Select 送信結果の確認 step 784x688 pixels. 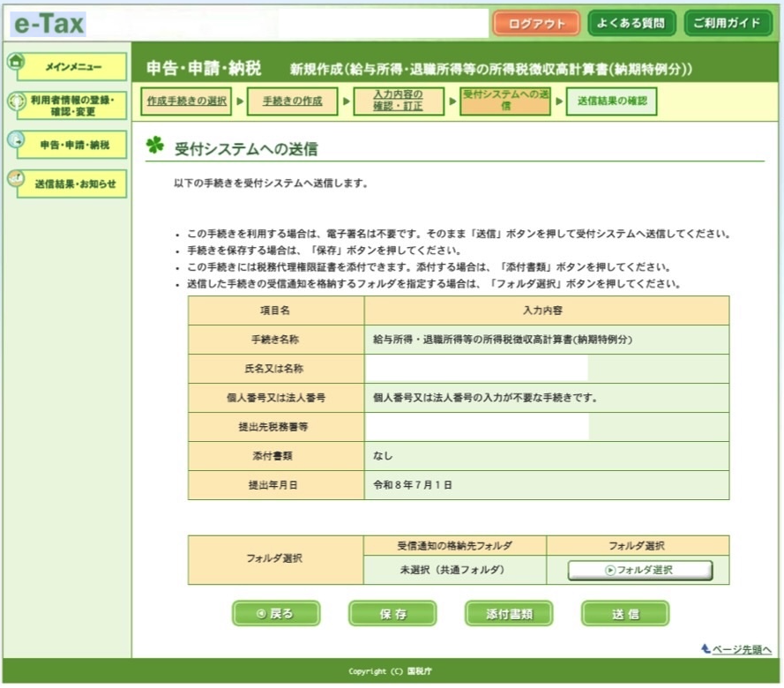point(611,101)
